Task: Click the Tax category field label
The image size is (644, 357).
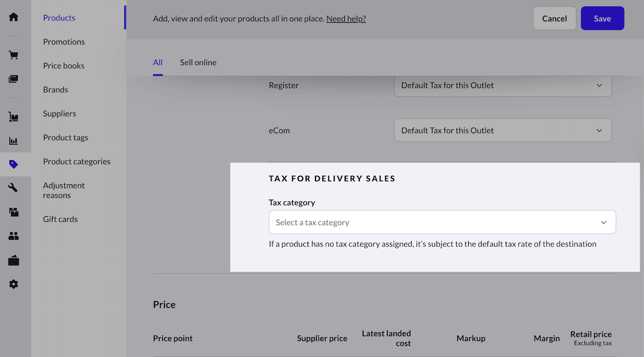Action: pyautogui.click(x=292, y=203)
